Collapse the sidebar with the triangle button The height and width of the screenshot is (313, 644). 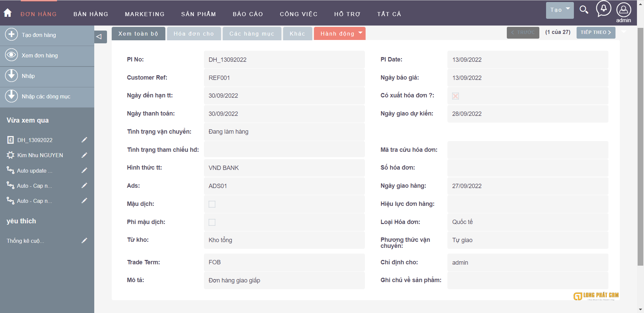100,37
